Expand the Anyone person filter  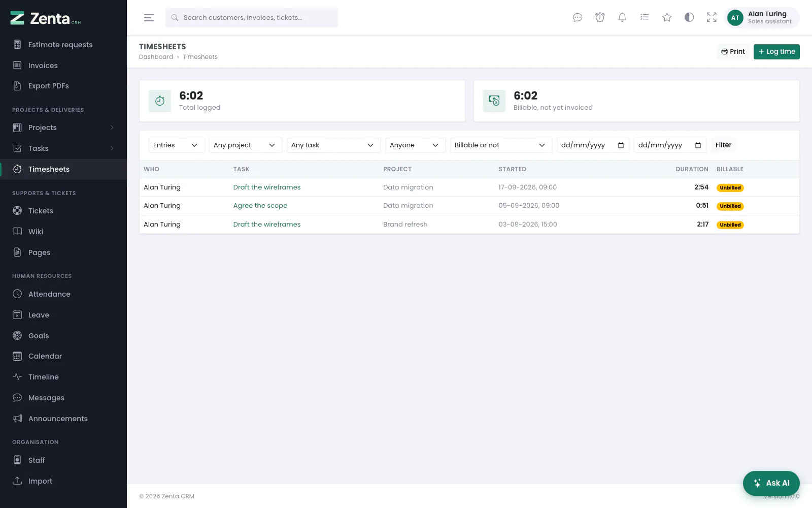[x=414, y=145]
